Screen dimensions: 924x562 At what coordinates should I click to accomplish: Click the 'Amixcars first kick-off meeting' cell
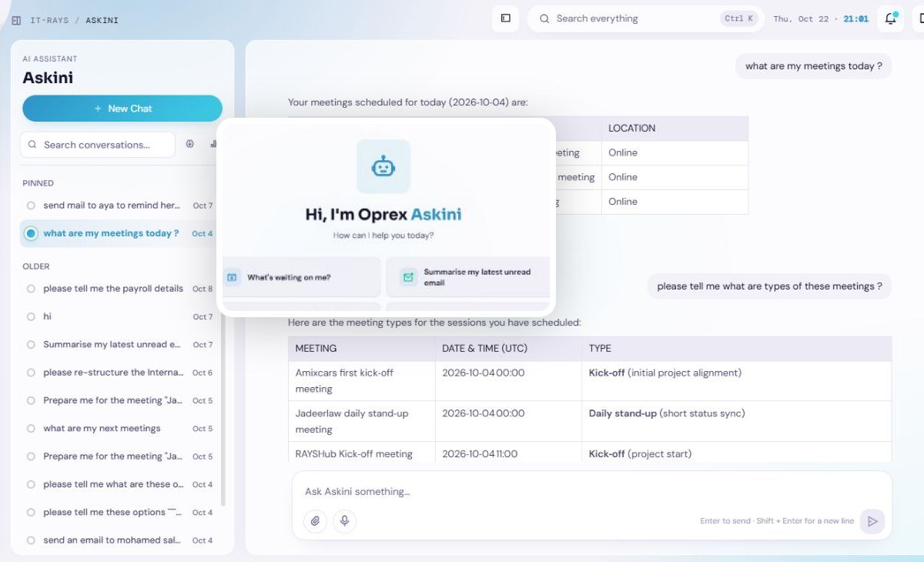click(362, 381)
